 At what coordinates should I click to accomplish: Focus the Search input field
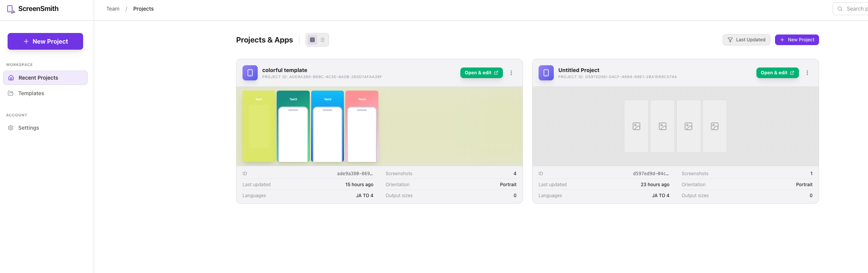click(854, 9)
